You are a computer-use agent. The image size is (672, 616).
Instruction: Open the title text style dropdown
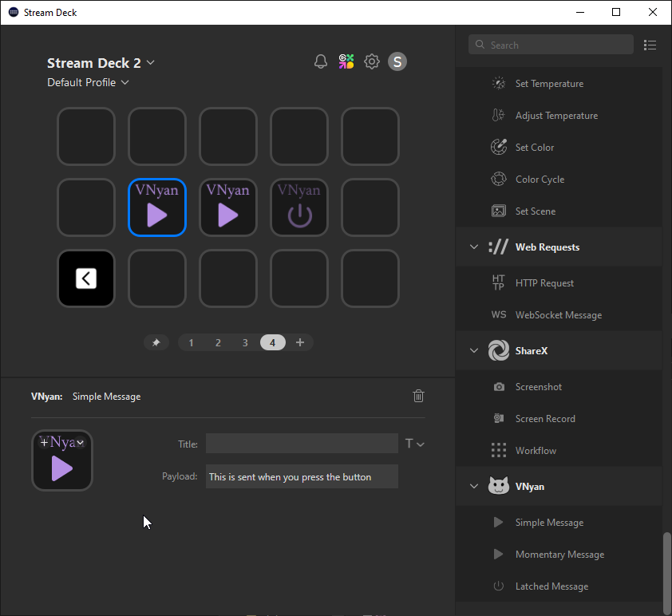(414, 444)
